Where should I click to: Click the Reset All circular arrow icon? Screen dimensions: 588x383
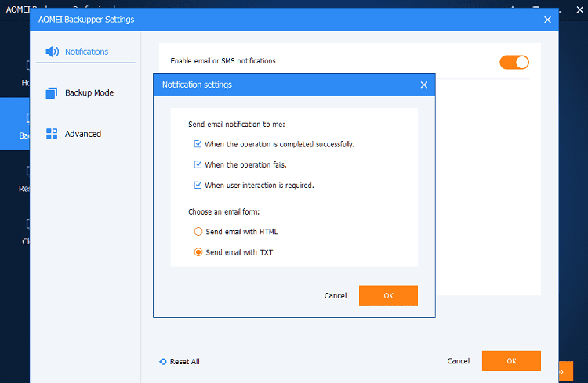click(x=163, y=362)
